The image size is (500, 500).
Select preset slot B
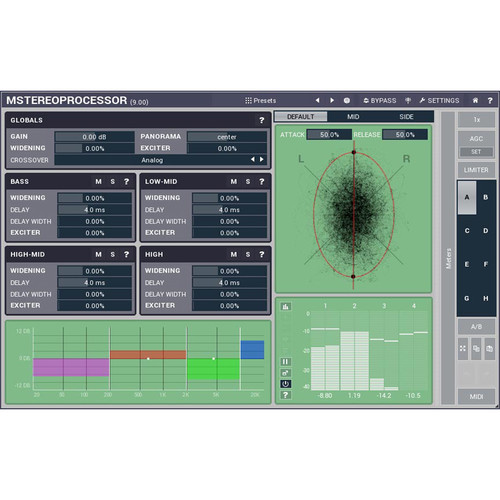pos(486,197)
